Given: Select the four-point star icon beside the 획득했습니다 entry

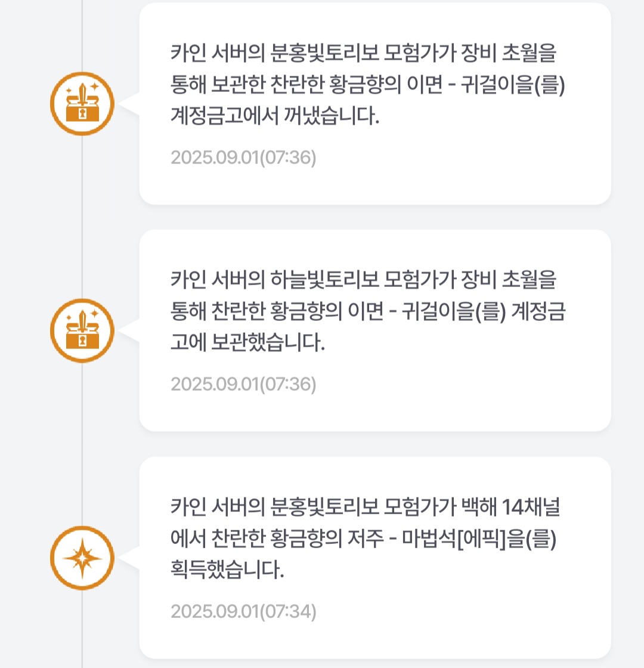Looking at the screenshot, I should click(x=82, y=558).
